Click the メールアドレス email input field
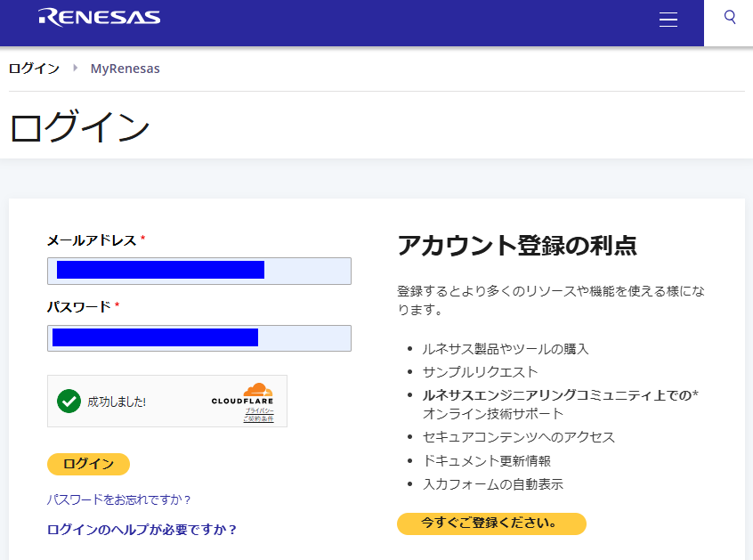This screenshot has width=753, height=560. (x=199, y=271)
